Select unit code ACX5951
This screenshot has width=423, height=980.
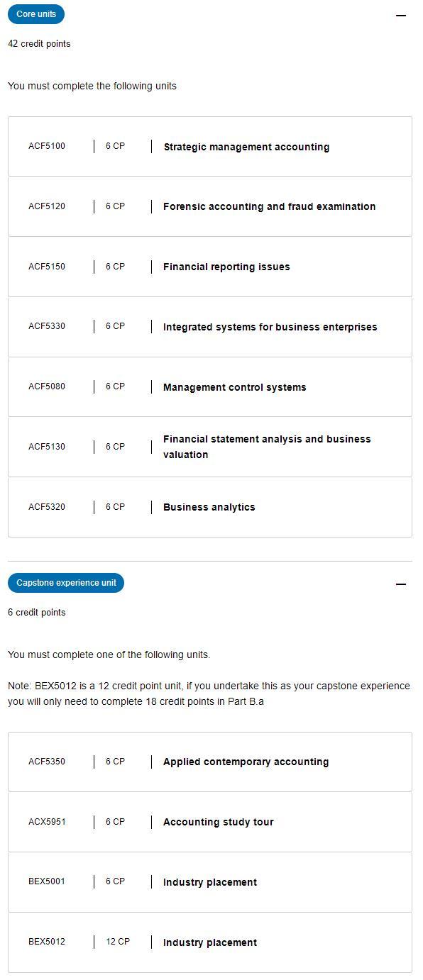[47, 822]
